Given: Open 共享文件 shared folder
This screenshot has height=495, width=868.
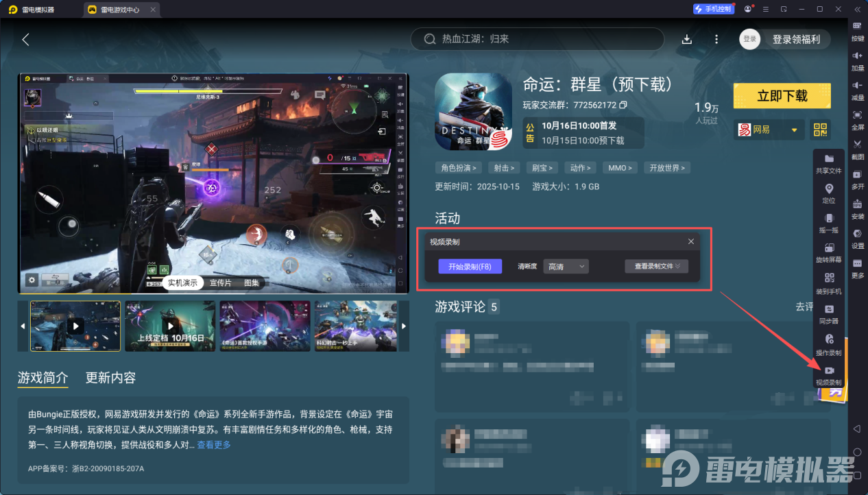Looking at the screenshot, I should click(x=829, y=163).
